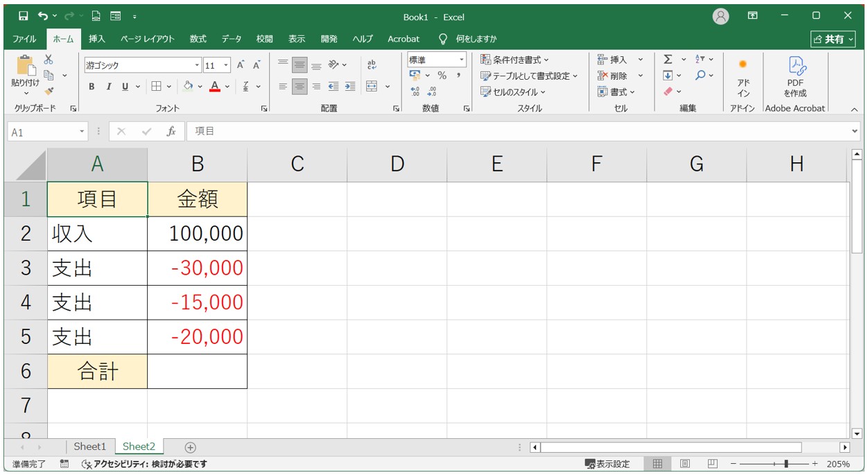The width and height of the screenshot is (868, 475).
Task: Click the Format Painter brush icon
Action: click(x=49, y=91)
